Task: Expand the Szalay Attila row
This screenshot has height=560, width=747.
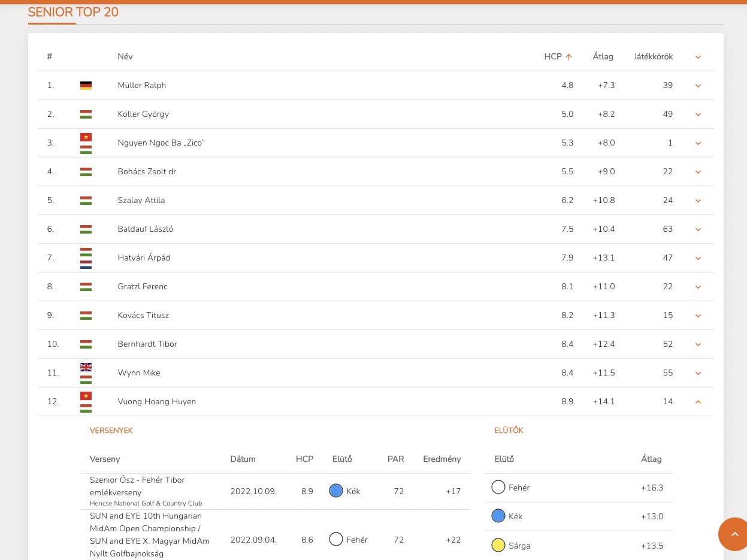Action: click(698, 201)
